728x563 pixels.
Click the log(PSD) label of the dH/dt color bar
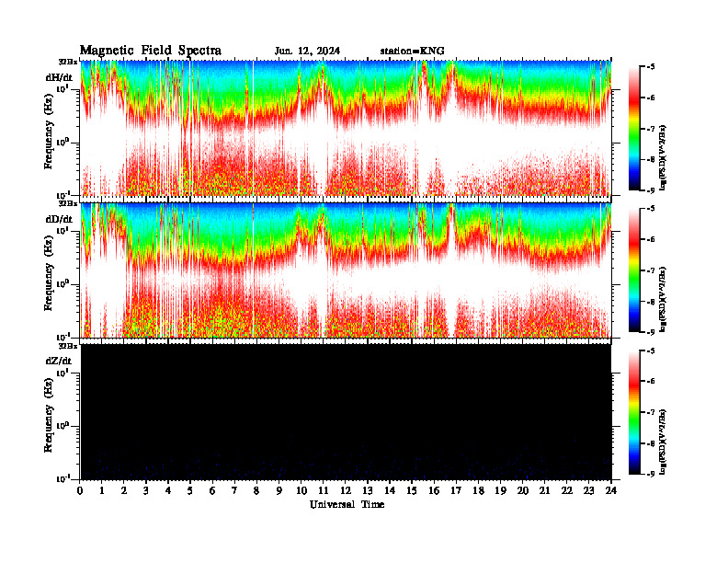click(x=663, y=157)
